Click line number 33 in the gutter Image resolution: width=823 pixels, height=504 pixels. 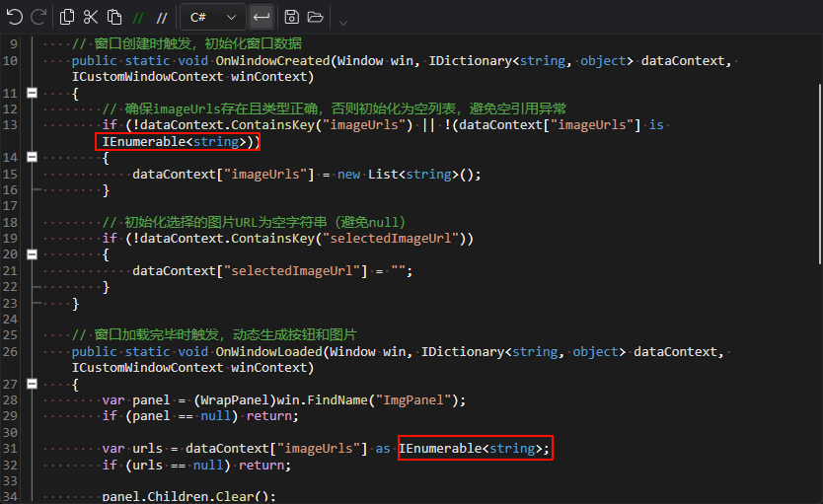point(10,481)
